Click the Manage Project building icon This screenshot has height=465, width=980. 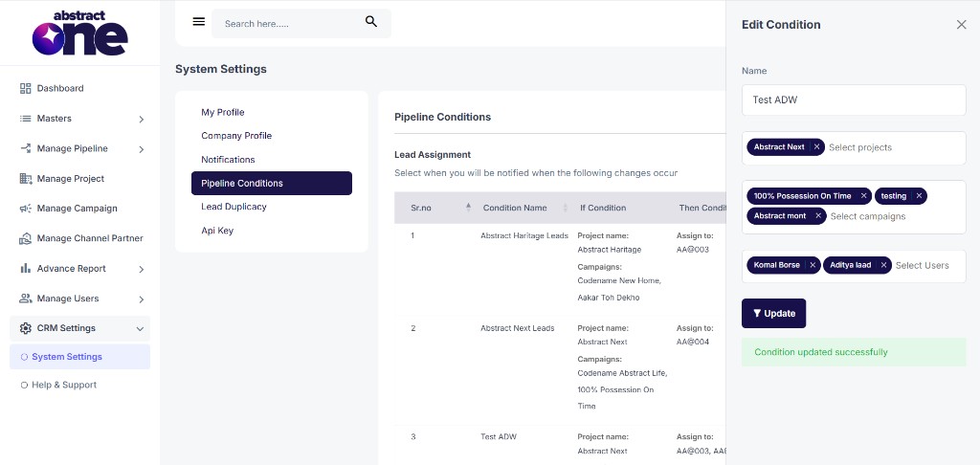(26, 178)
